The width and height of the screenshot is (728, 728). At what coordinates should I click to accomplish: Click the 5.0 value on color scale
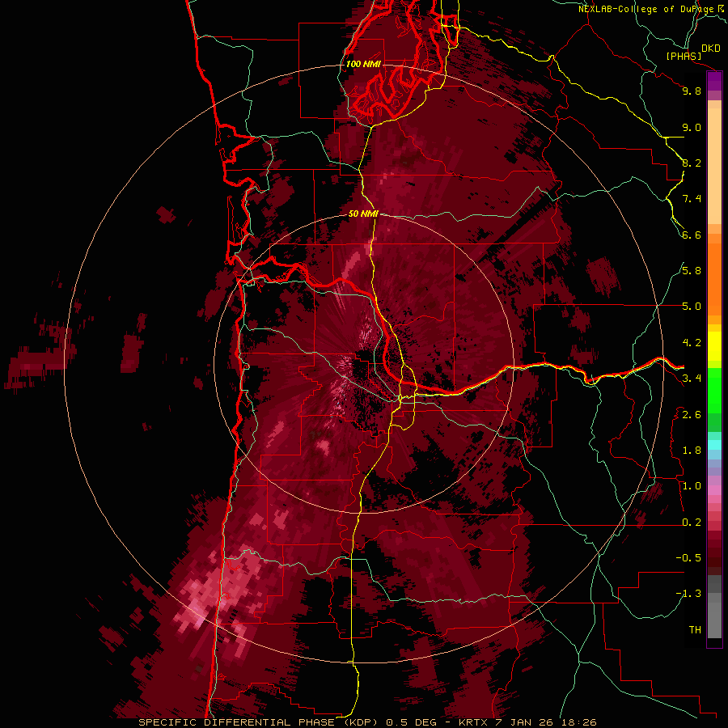692,307
